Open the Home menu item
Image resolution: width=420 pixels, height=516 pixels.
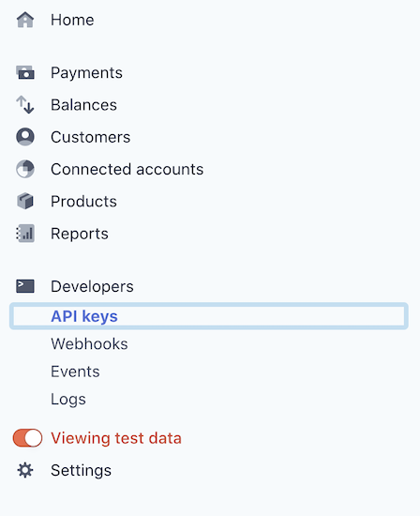coord(72,20)
